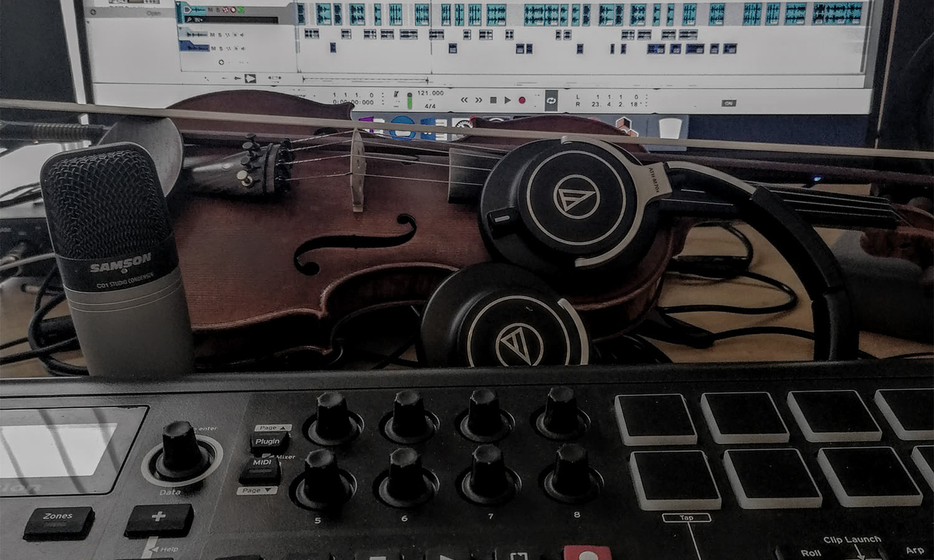
Task: Start playback with the Play triangle
Action: pos(508,100)
